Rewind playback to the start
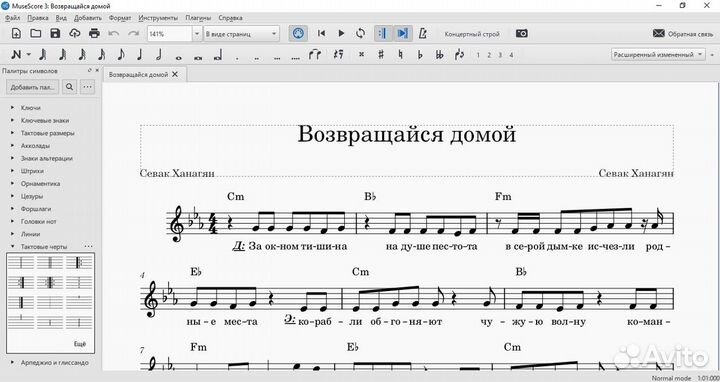 pos(321,34)
